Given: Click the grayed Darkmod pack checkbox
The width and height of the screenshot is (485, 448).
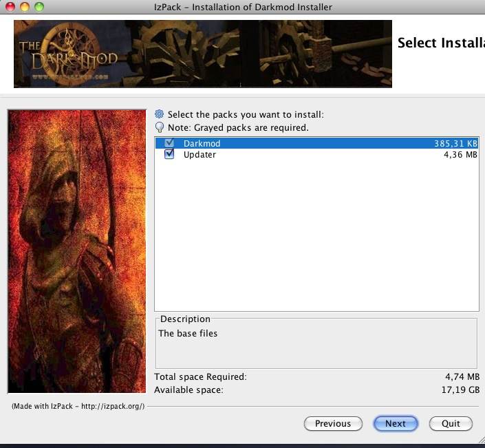Looking at the screenshot, I should pos(169,142).
